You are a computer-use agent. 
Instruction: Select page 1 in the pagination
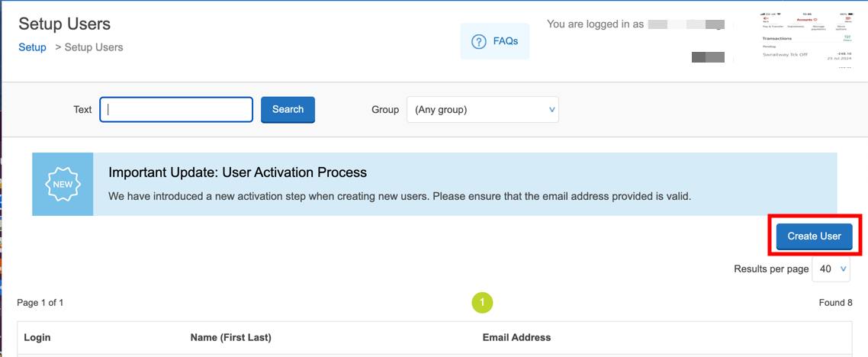click(482, 303)
